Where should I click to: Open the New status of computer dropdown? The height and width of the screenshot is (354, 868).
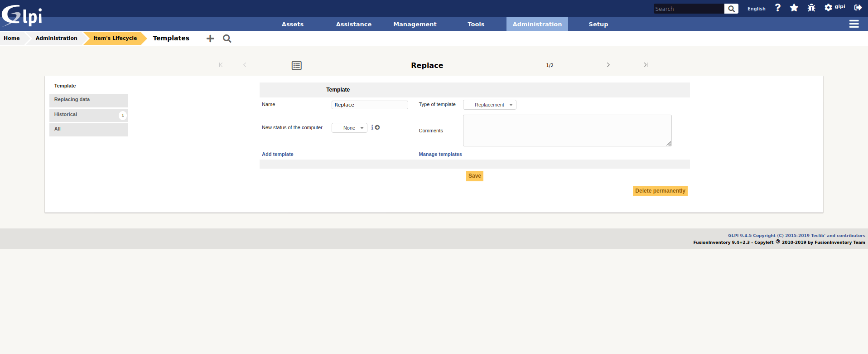[349, 128]
